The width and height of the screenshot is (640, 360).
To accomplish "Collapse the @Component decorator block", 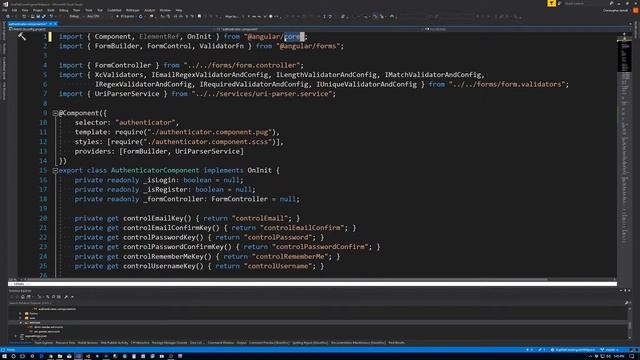I will (55, 113).
